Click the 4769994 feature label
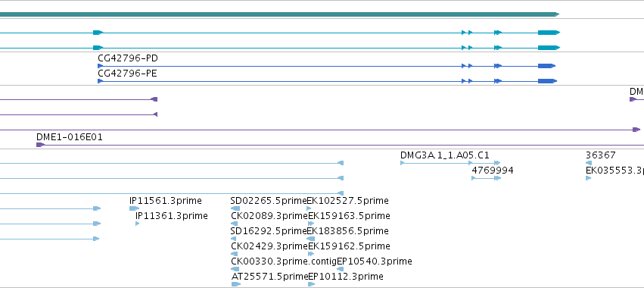Viewport: 644px width, 288px height. coord(493,171)
